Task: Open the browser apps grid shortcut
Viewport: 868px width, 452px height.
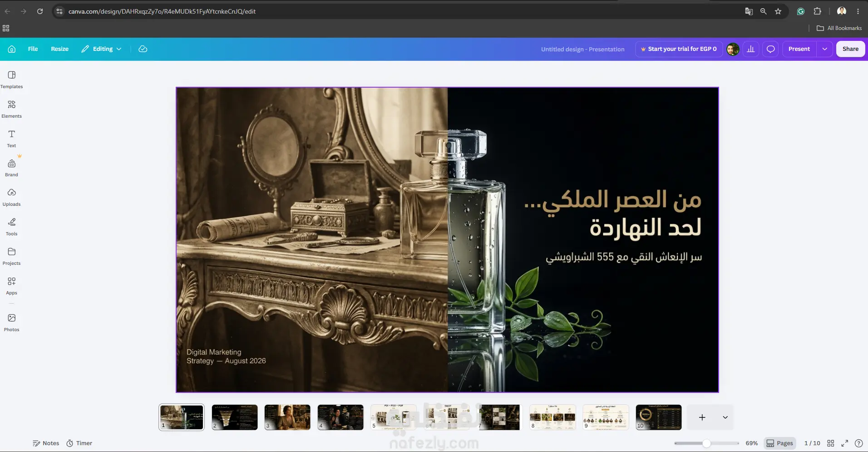Action: [6, 28]
